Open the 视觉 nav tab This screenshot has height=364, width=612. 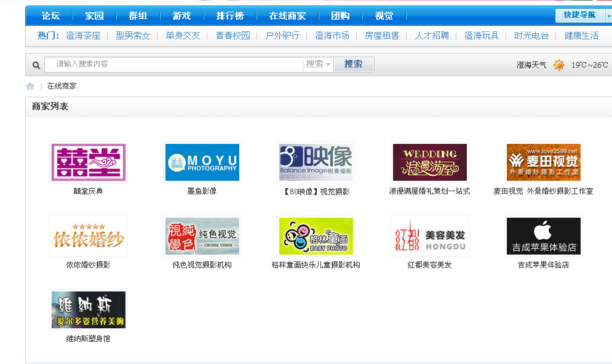[384, 16]
